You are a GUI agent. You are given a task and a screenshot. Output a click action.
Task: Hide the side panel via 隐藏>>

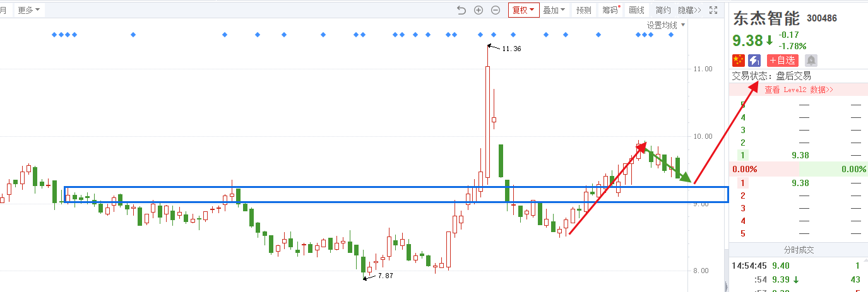tap(689, 10)
